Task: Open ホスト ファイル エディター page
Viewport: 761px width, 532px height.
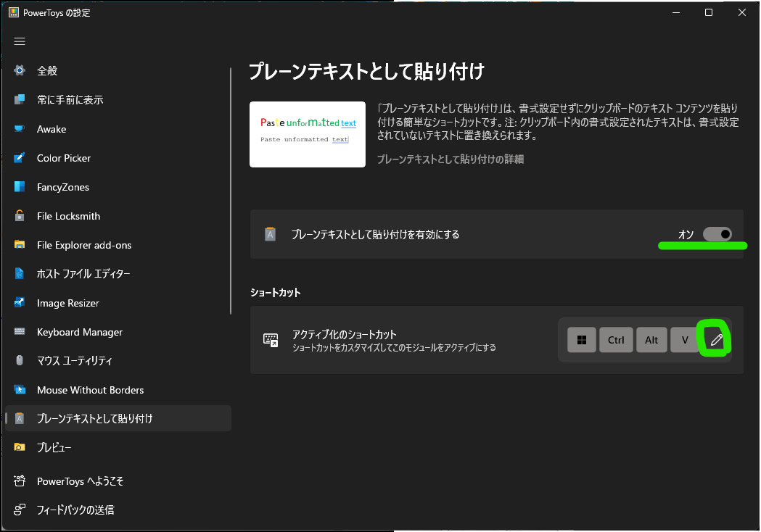Action: point(118,274)
